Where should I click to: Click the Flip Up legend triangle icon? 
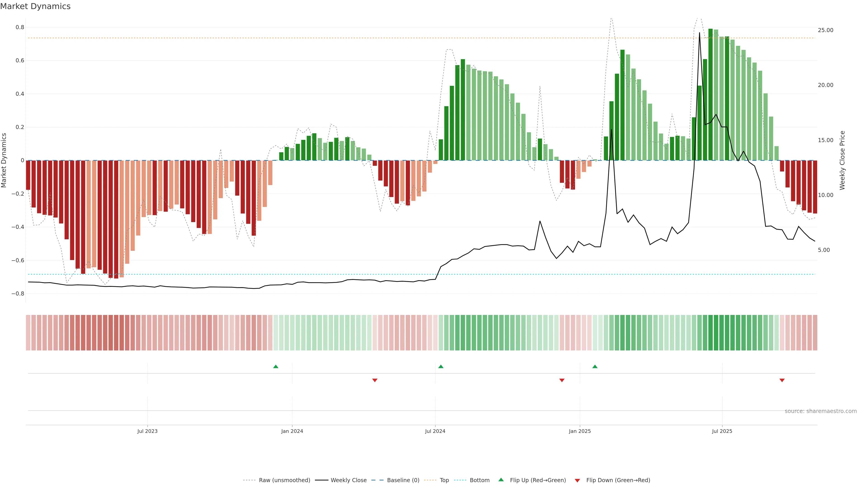tap(501, 480)
